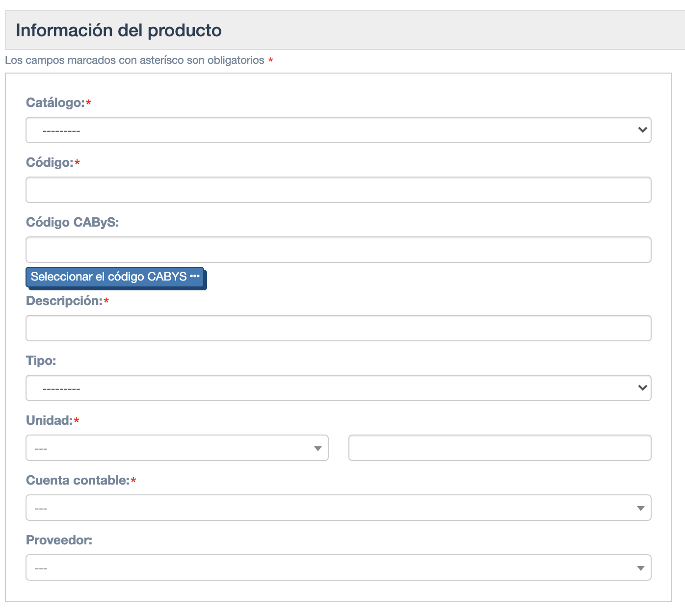Click the Unidad free-text box beside the dropdown

click(x=500, y=448)
